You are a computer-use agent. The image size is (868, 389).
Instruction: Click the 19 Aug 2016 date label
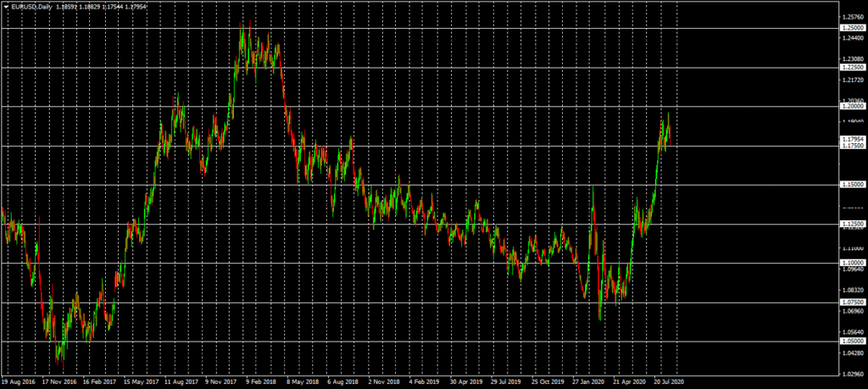coord(19,382)
